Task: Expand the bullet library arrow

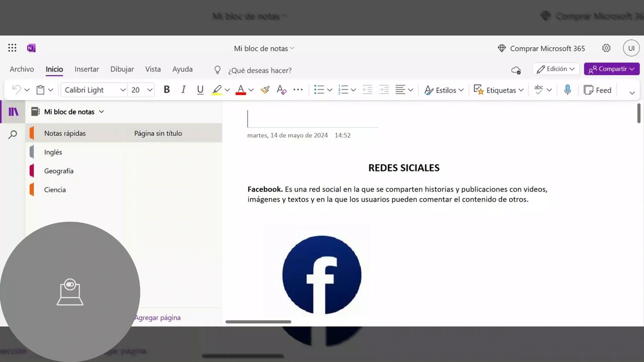Action: point(330,90)
